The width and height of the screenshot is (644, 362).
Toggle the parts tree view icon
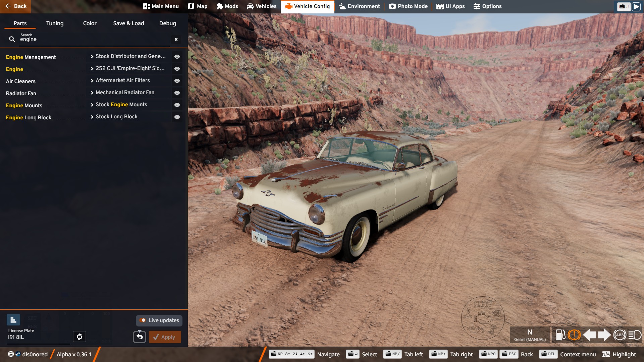13,320
